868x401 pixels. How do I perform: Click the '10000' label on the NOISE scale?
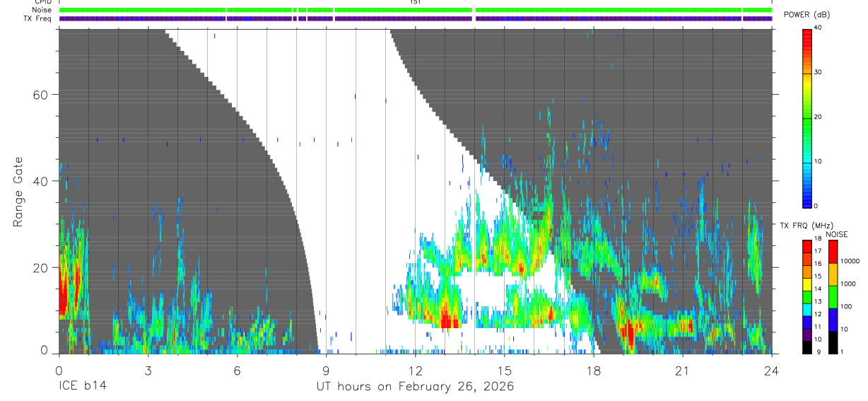[850, 262]
